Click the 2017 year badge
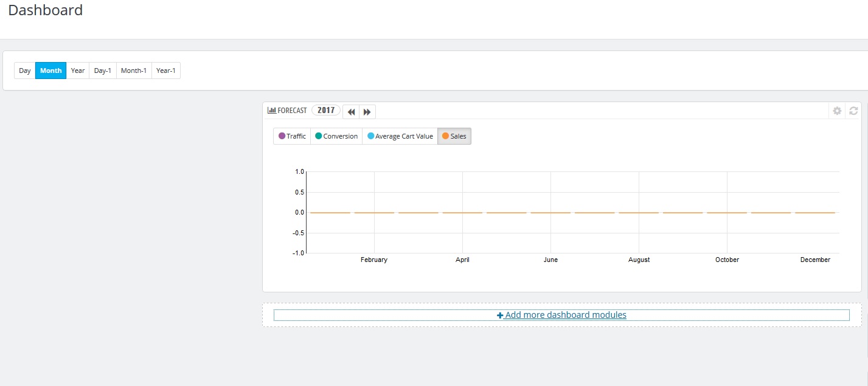Image resolution: width=868 pixels, height=386 pixels. point(326,110)
